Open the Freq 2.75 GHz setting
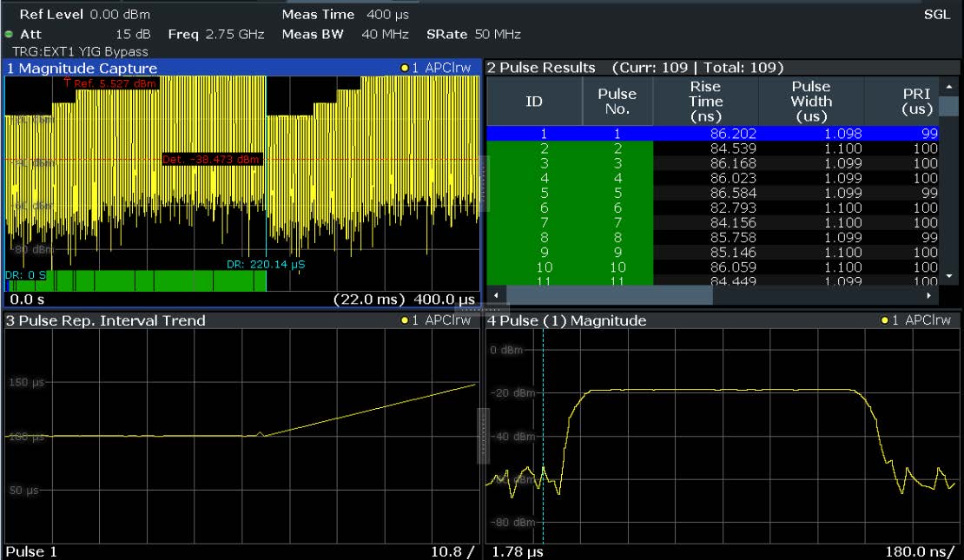 click(215, 34)
